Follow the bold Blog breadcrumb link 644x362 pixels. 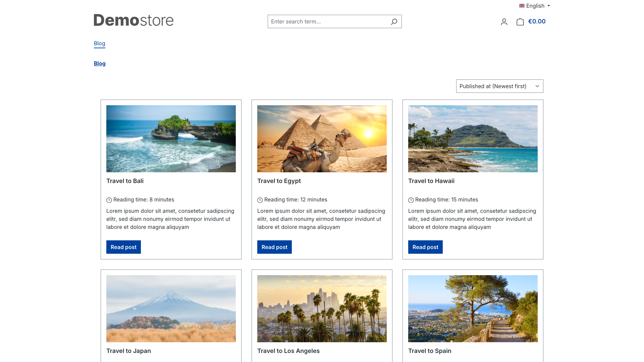(100, 63)
